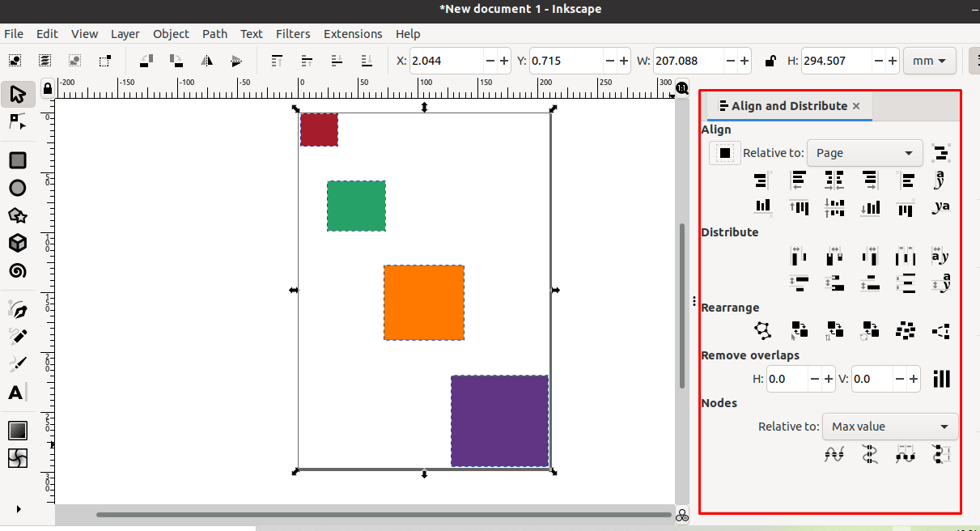Screen dimensions: 980x531
Task: Activate the Star and polygon tool
Action: pos(18,215)
